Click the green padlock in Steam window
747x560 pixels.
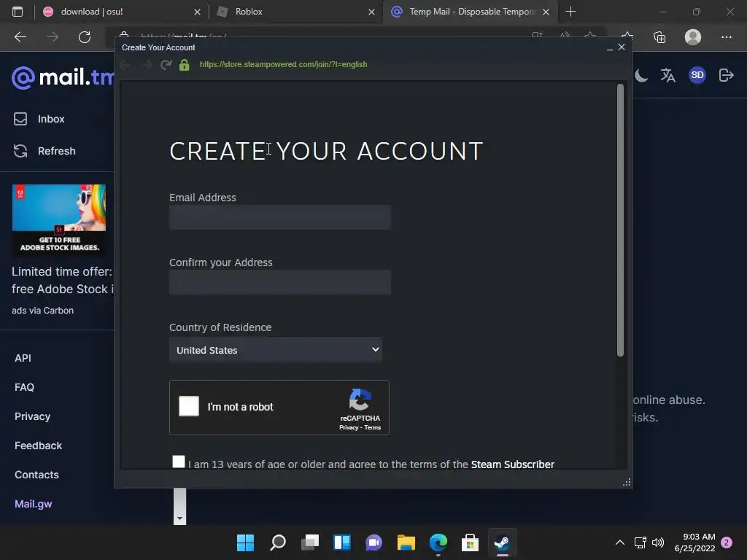185,65
